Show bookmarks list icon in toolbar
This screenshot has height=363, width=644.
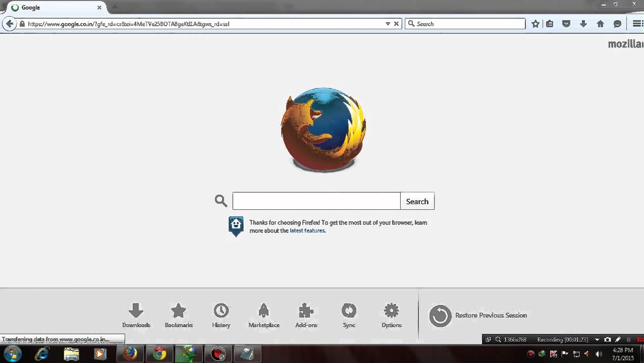pyautogui.click(x=550, y=24)
